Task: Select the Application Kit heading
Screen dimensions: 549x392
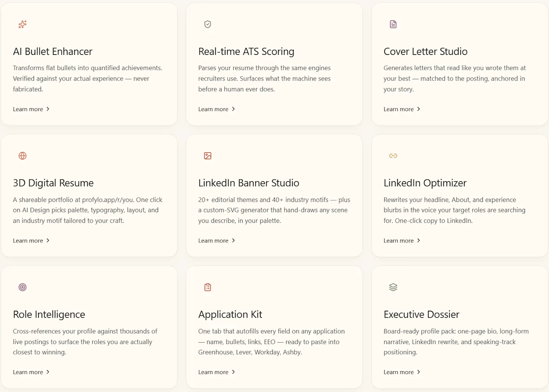Action: pyautogui.click(x=230, y=314)
